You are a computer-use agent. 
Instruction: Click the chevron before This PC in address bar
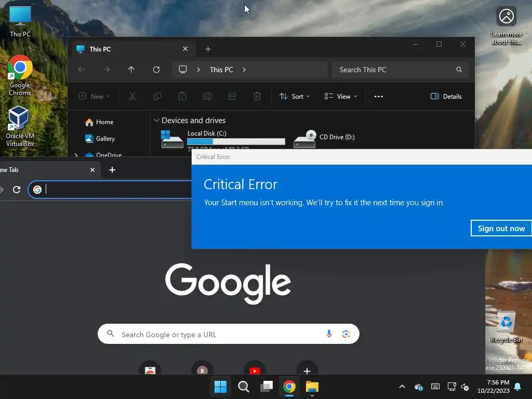coord(198,70)
